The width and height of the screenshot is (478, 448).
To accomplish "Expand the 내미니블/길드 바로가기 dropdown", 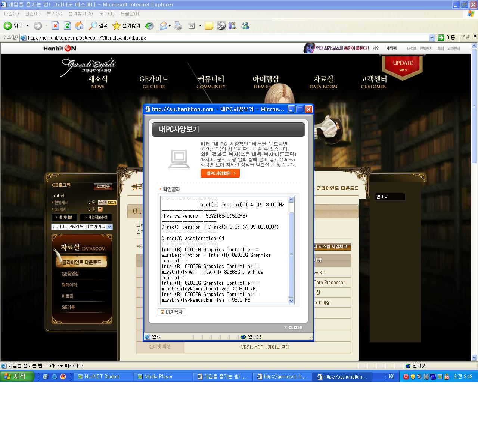I will coord(109,227).
